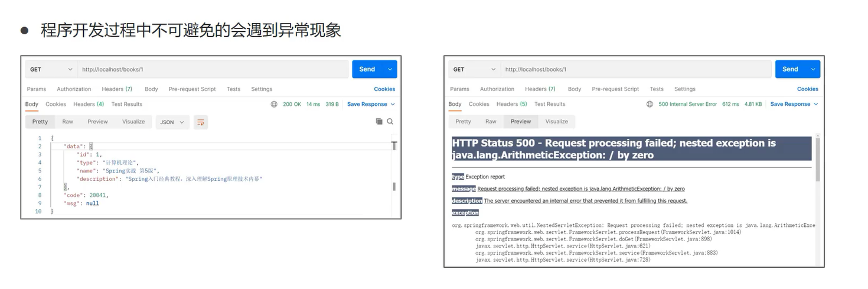Switch to Pretty view in the 500 error window
The height and width of the screenshot is (289, 868).
(x=464, y=122)
